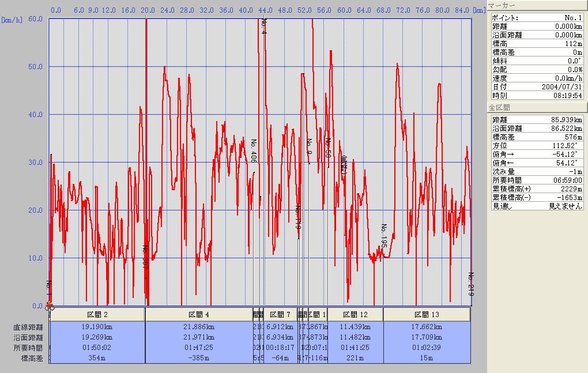The width and height of the screenshot is (588, 373).
Task: Select the No. 406 marker on graph
Action: pyautogui.click(x=253, y=151)
